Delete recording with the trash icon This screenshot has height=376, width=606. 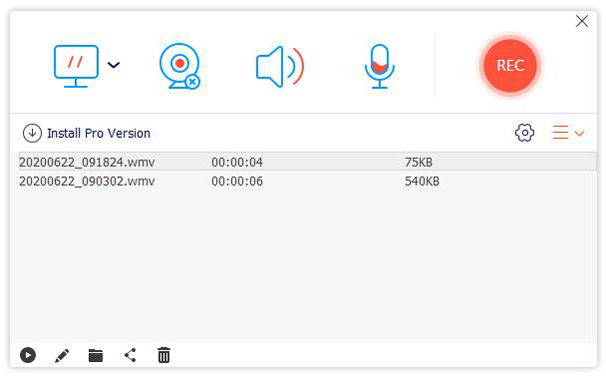point(164,355)
